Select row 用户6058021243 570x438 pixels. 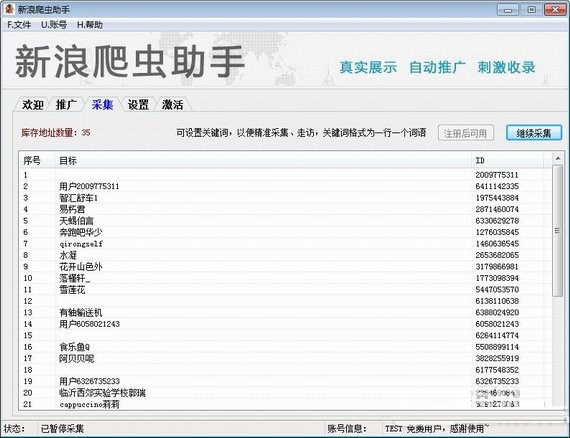click(x=285, y=324)
